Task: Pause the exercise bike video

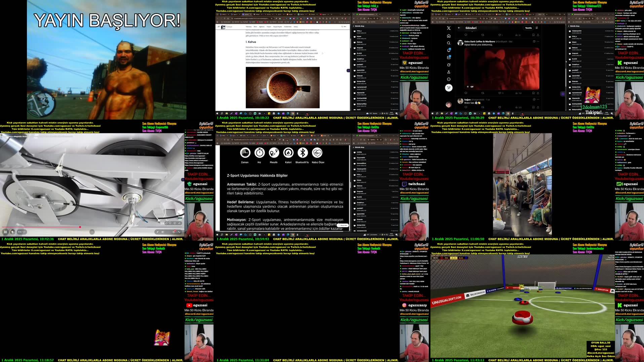Action: coord(5,231)
